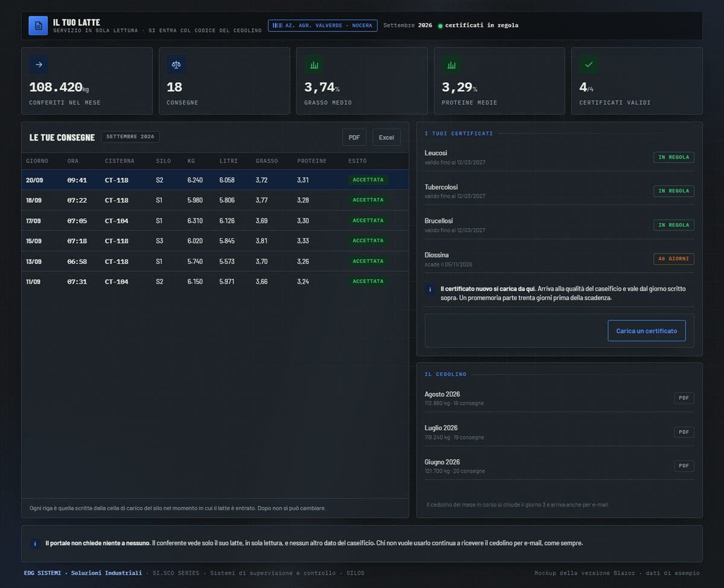Select the 20/09 delivery row
This screenshot has height=588, width=724.
click(215, 180)
